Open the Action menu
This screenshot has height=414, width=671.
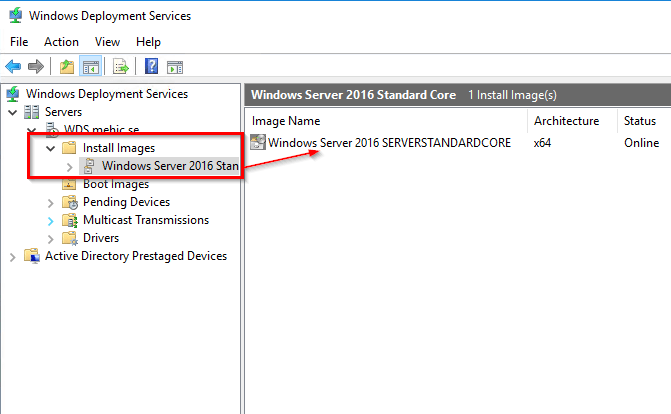(x=61, y=42)
